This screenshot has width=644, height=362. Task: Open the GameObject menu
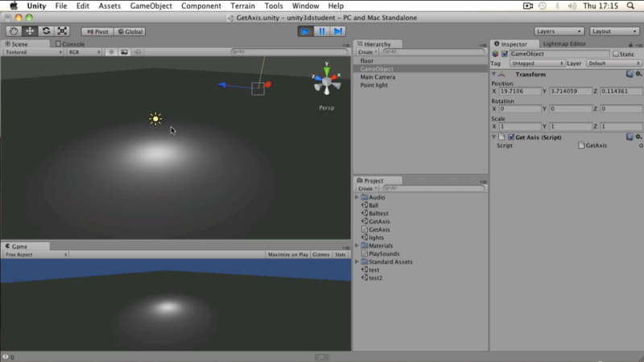[x=151, y=6]
